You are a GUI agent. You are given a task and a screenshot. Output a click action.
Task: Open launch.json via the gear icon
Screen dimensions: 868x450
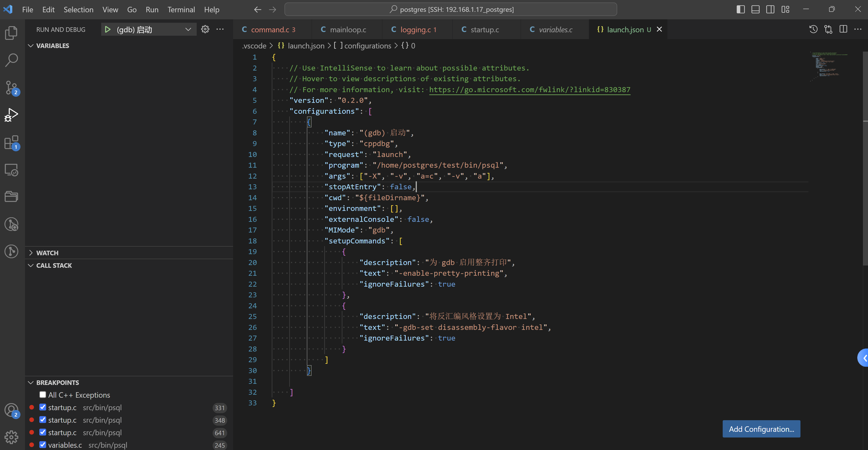tap(205, 29)
